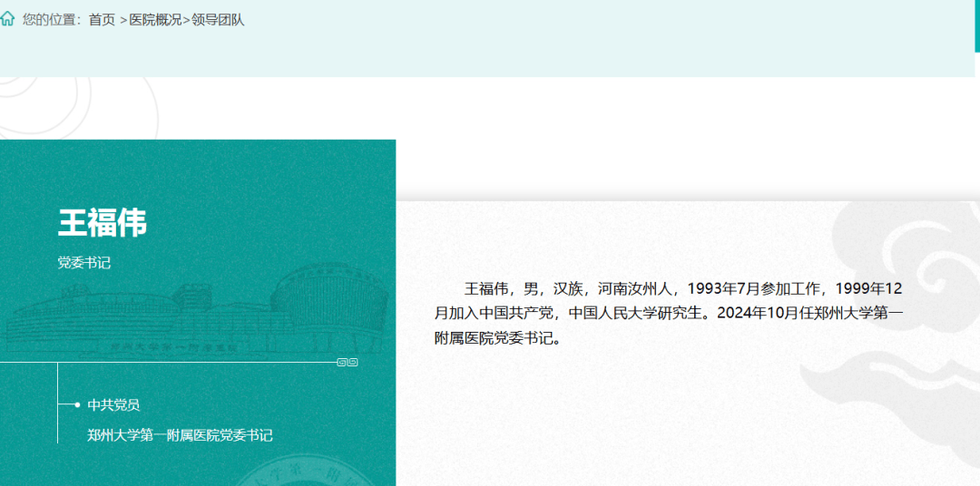Open 医院概况 breadcrumb link
The image size is (980, 486).
tap(155, 20)
